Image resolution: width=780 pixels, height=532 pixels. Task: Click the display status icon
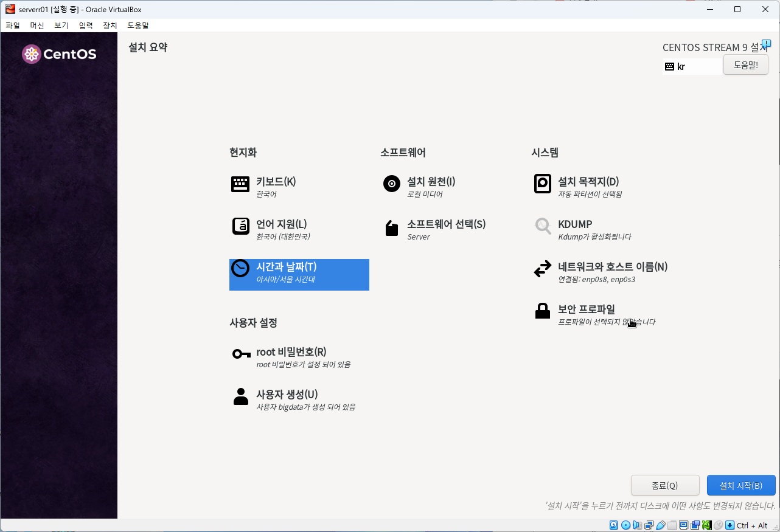pyautogui.click(x=683, y=525)
